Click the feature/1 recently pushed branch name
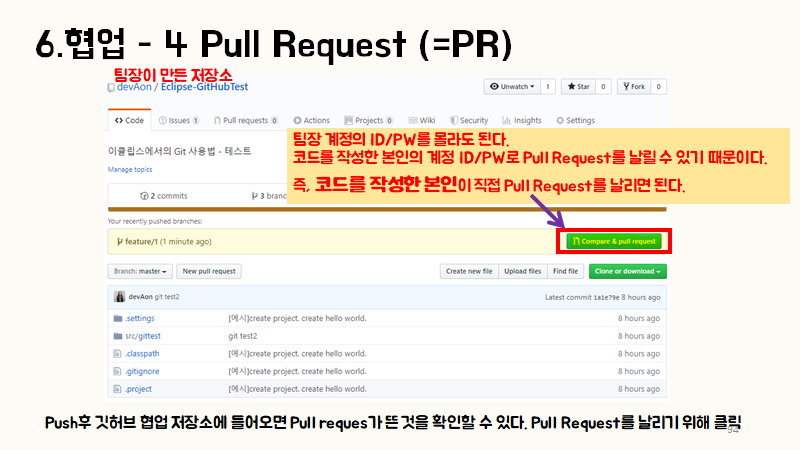Image resolution: width=800 pixels, height=450 pixels. click(x=141, y=242)
